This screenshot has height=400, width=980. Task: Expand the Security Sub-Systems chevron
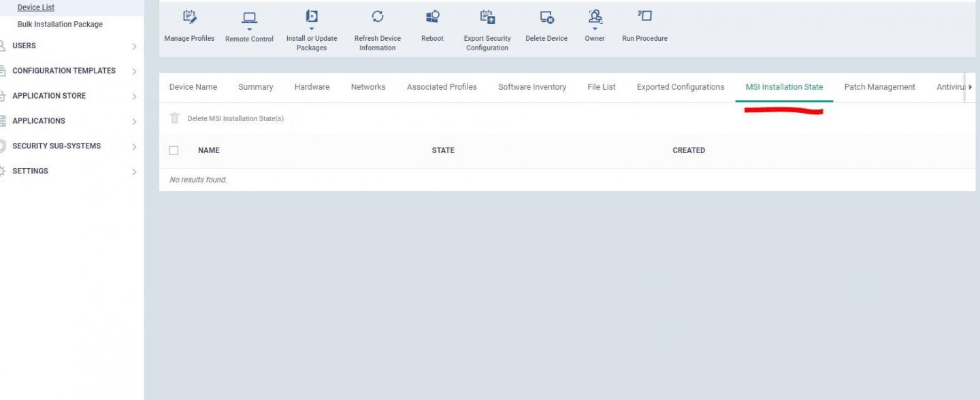[x=134, y=147]
